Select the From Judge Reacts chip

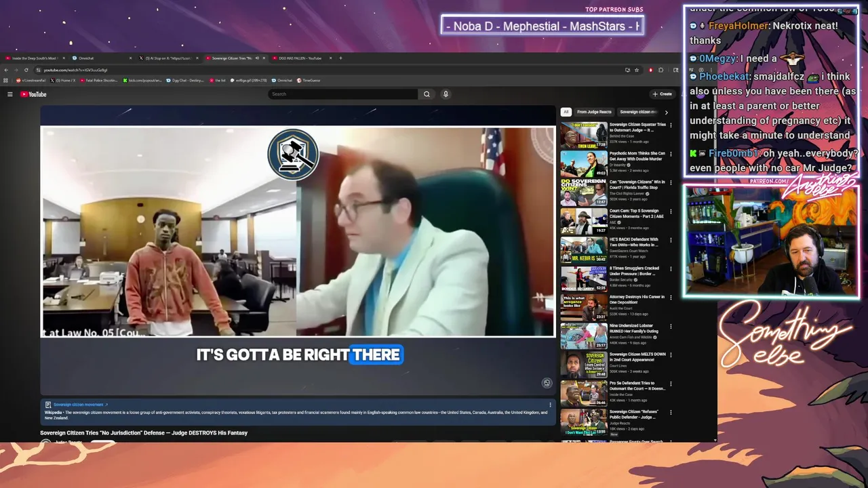coord(594,112)
